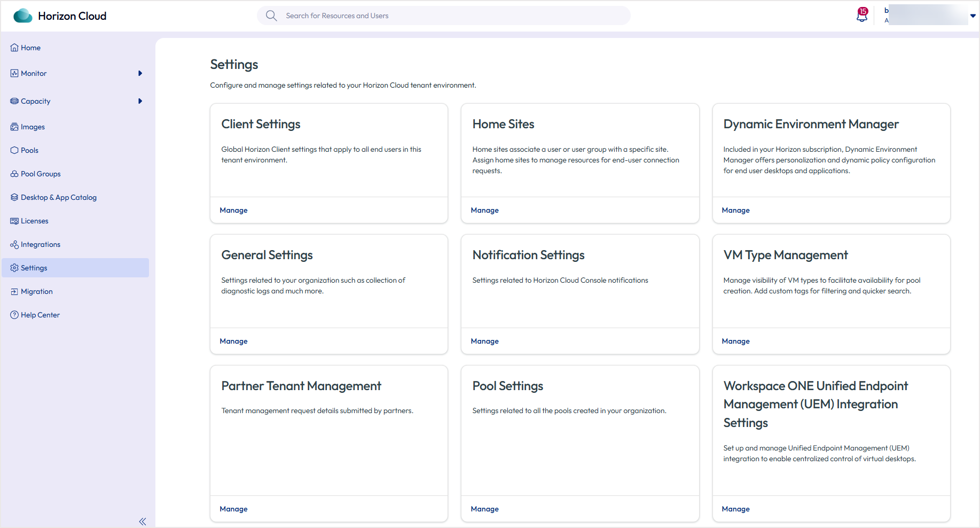980x528 pixels.
Task: Click the Migration icon in sidebar
Action: (14, 291)
